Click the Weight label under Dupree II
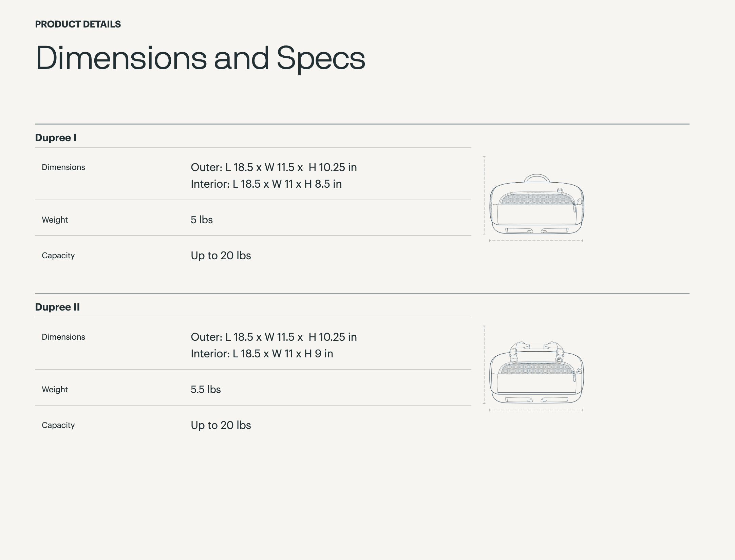 pyautogui.click(x=55, y=390)
